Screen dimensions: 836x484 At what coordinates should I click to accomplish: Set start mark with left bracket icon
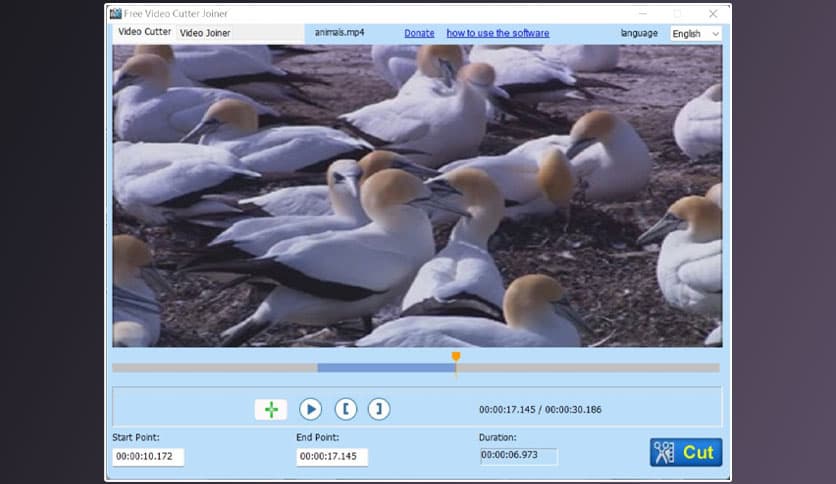pyautogui.click(x=345, y=409)
